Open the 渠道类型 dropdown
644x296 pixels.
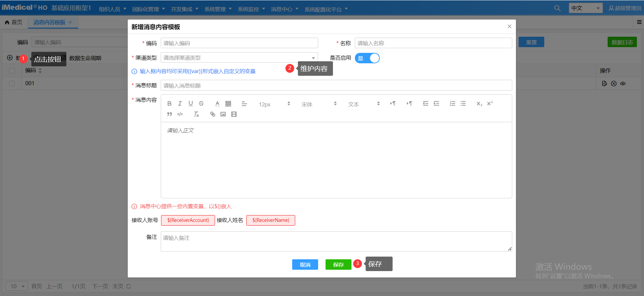pyautogui.click(x=239, y=58)
